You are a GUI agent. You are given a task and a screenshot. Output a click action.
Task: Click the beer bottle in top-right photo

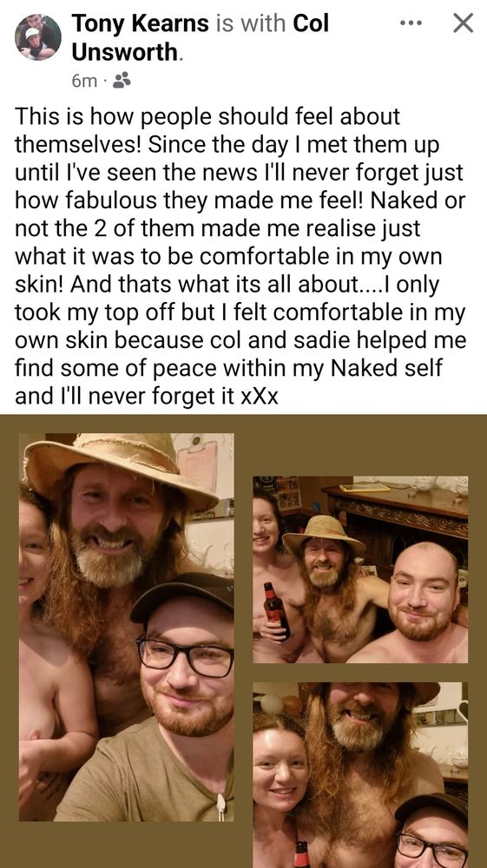[x=277, y=610]
